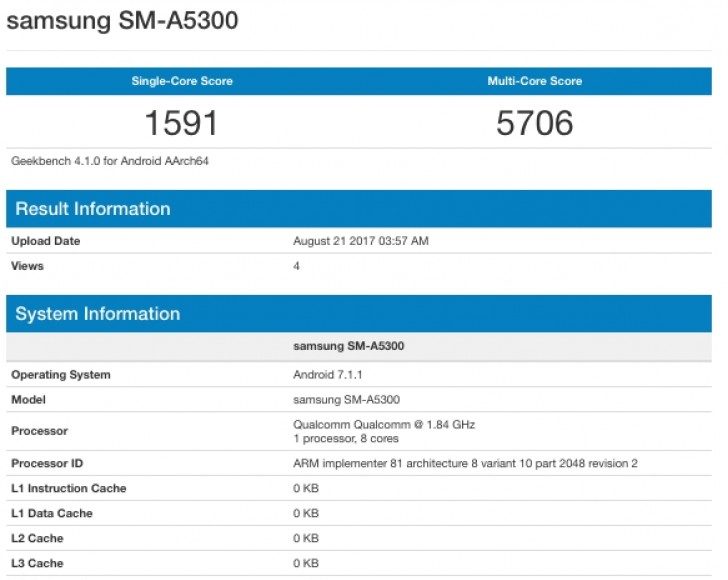Click 'Qualcomm Qualcomm @ 1.84 GHz' text
Image resolution: width=728 pixels, height=580 pixels.
coord(384,424)
